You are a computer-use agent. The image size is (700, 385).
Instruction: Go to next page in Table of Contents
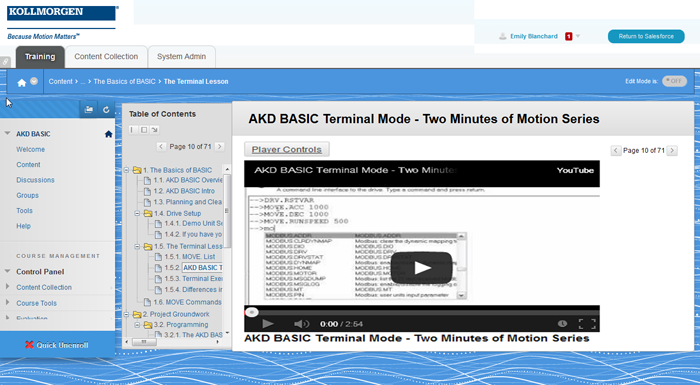(x=219, y=146)
